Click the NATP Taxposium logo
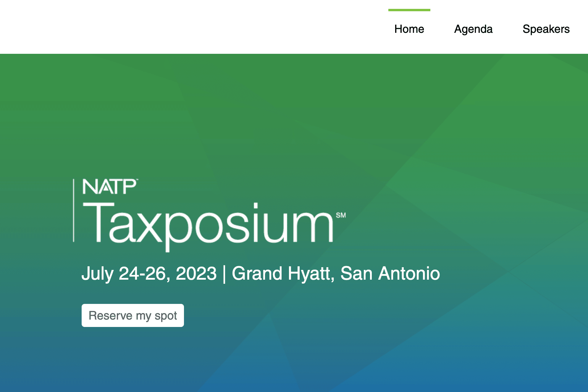Screen dimensions: 588x392 [209, 215]
